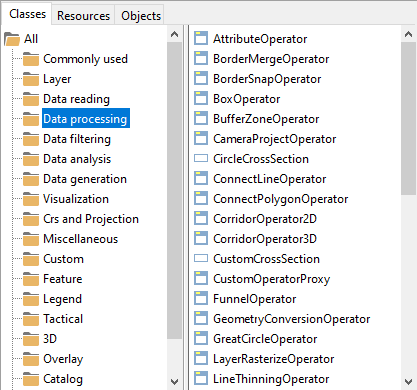Select the Catalog category
Image resolution: width=417 pixels, height=390 pixels.
pos(63,379)
